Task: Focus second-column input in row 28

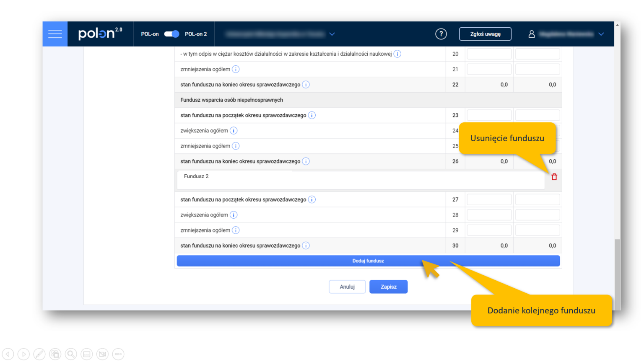Action: [x=538, y=215]
